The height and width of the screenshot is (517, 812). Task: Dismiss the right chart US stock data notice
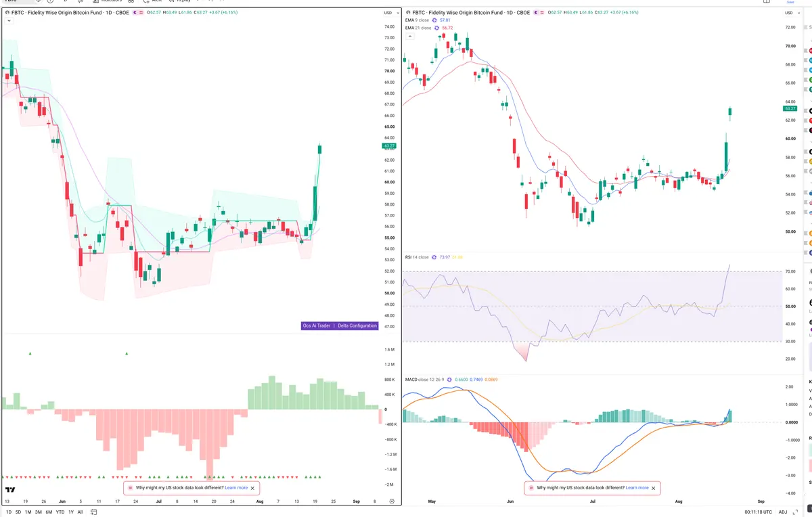click(654, 487)
